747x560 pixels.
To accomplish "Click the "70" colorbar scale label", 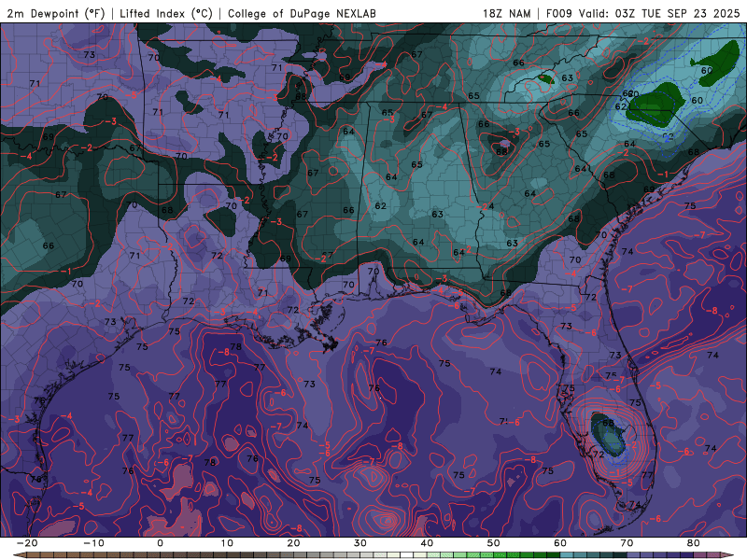I will (x=627, y=543).
